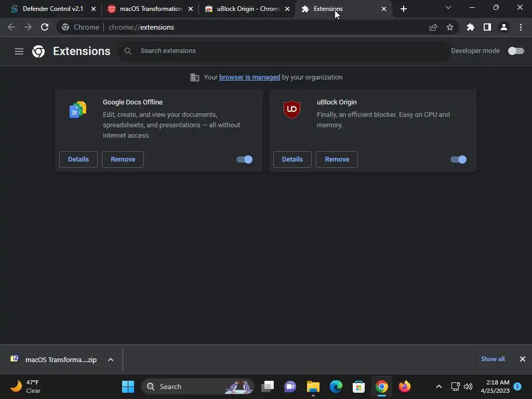Open File Explorer from the taskbar
Screen dimensions: 532x399
coord(313,387)
